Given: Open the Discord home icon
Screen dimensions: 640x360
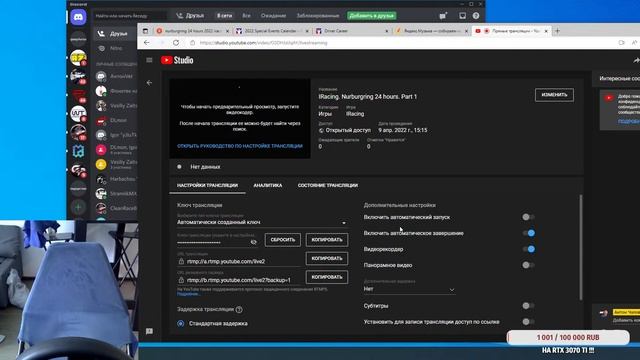Looking at the screenshot, I should click(78, 17).
